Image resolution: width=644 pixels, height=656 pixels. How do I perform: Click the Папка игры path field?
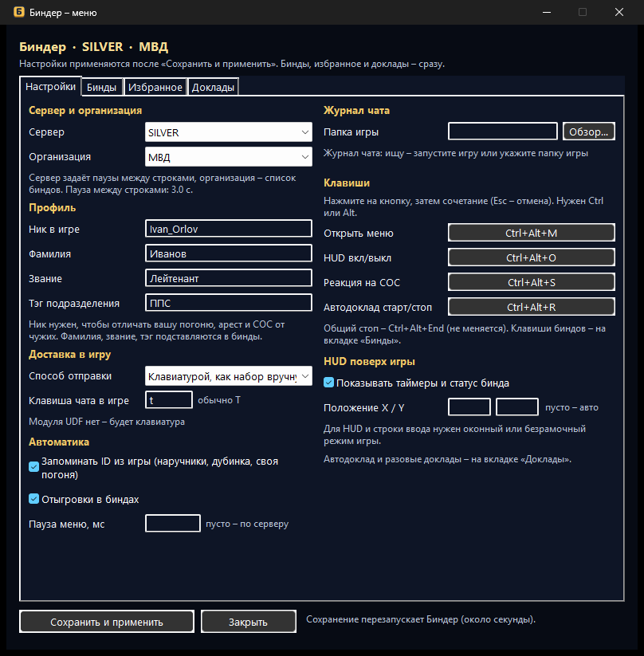point(503,132)
